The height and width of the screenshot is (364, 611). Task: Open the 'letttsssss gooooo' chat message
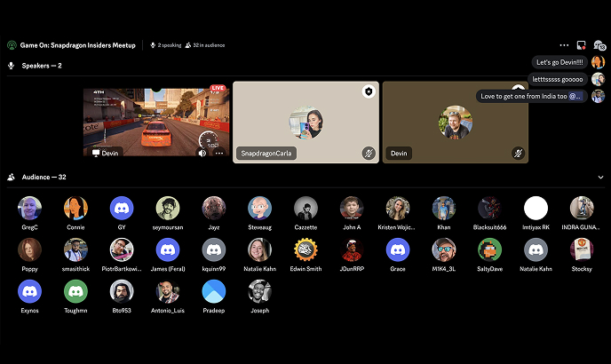point(558,79)
